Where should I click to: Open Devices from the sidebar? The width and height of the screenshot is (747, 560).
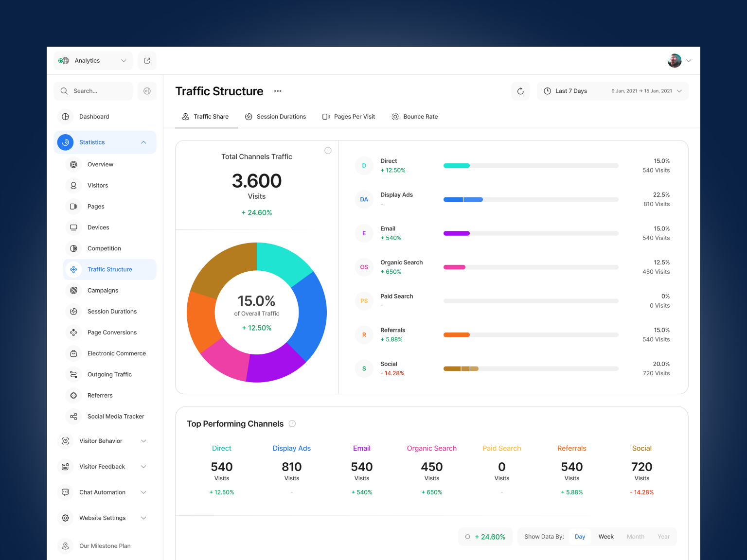click(x=98, y=227)
